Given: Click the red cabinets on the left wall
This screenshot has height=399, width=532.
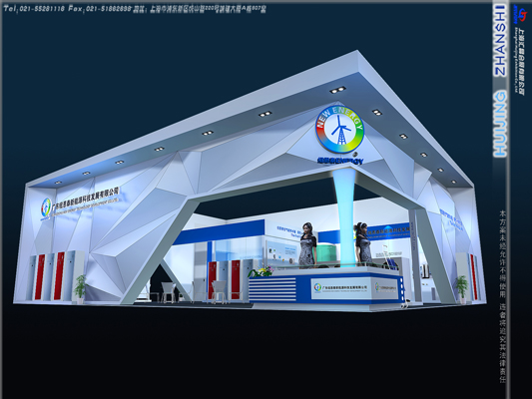Looking at the screenshot, I should pyautogui.click(x=50, y=276).
